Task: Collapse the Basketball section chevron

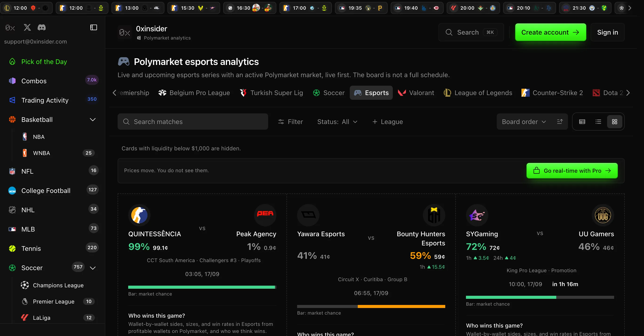Action: coord(93,120)
